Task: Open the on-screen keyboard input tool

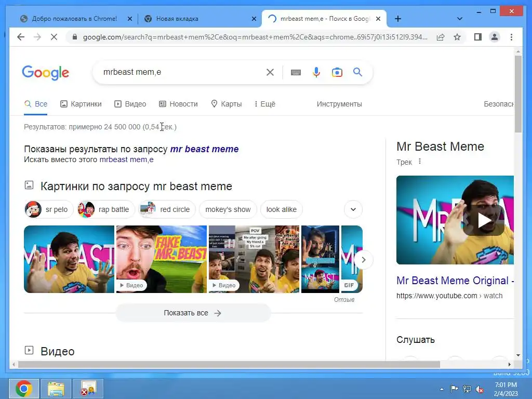Action: pyautogui.click(x=296, y=72)
